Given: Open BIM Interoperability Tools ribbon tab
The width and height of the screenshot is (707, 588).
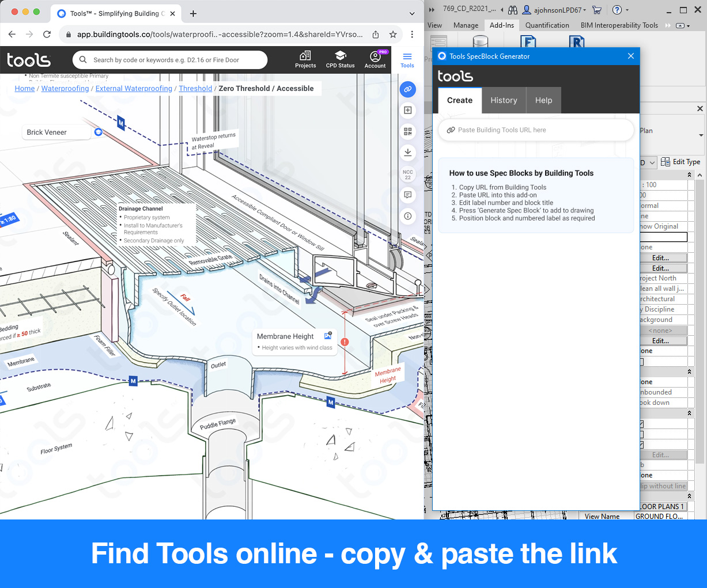Looking at the screenshot, I should point(619,25).
